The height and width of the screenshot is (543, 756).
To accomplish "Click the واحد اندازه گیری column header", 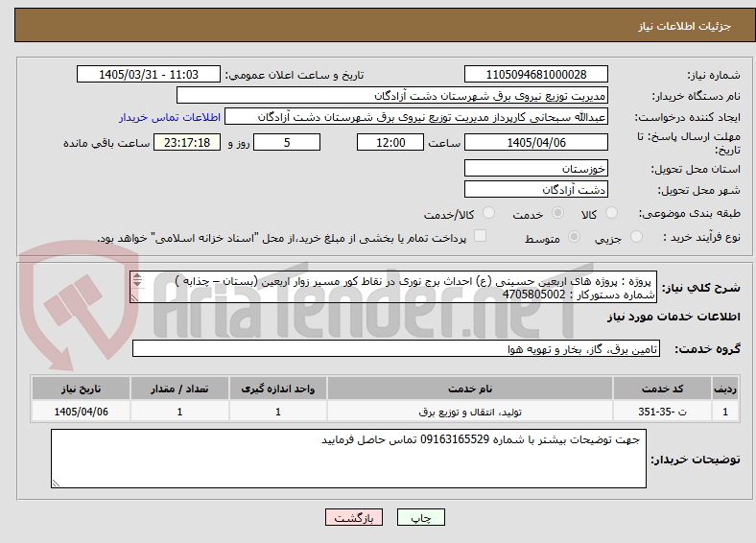I will point(278,389).
